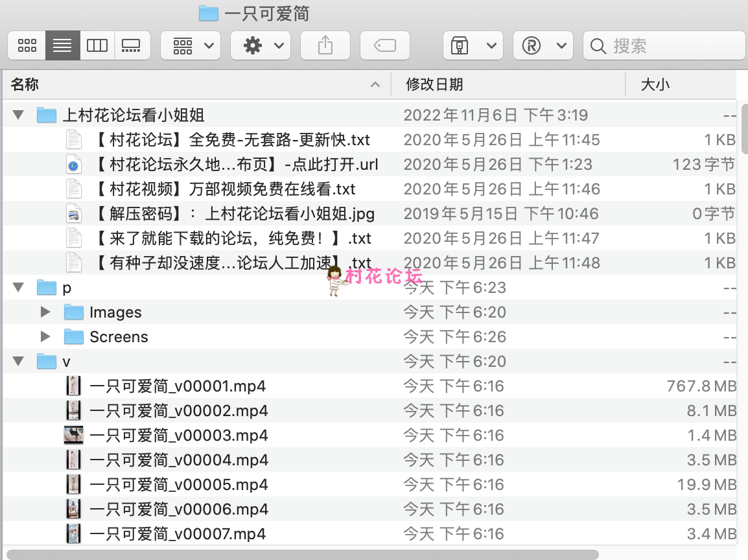748x560 pixels.
Task: Select 一只可爱简_v00003.mp4 file thumbnail
Action: coord(74,436)
